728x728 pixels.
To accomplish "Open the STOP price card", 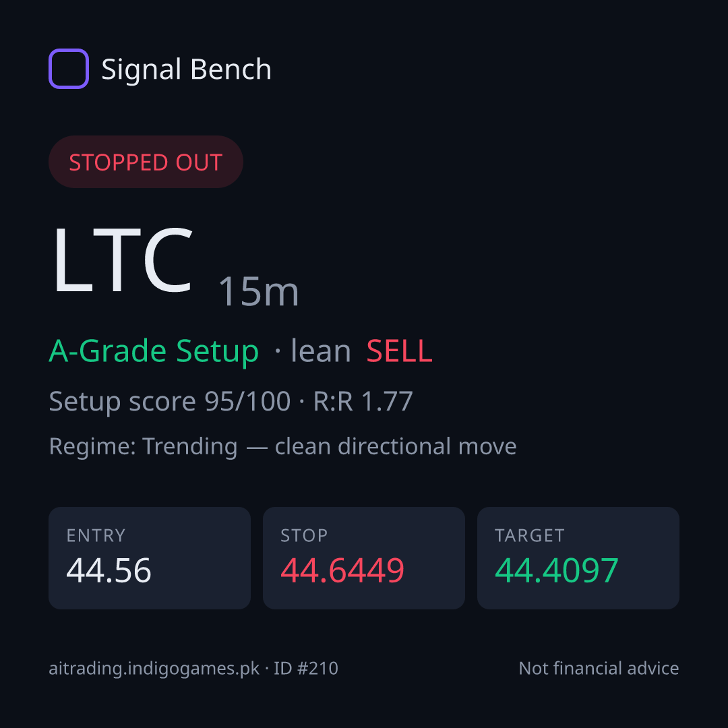I will (x=364, y=558).
